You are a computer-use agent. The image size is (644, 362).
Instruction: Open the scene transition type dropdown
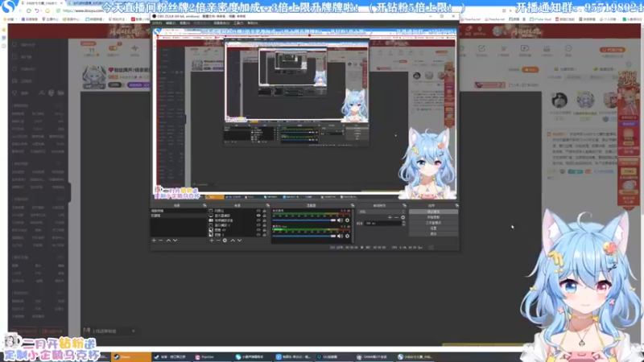coord(381,212)
